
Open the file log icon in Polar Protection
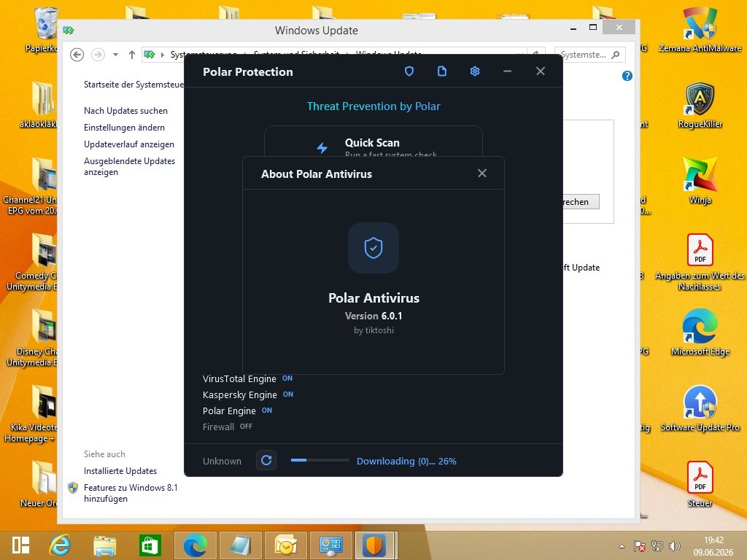[442, 71]
